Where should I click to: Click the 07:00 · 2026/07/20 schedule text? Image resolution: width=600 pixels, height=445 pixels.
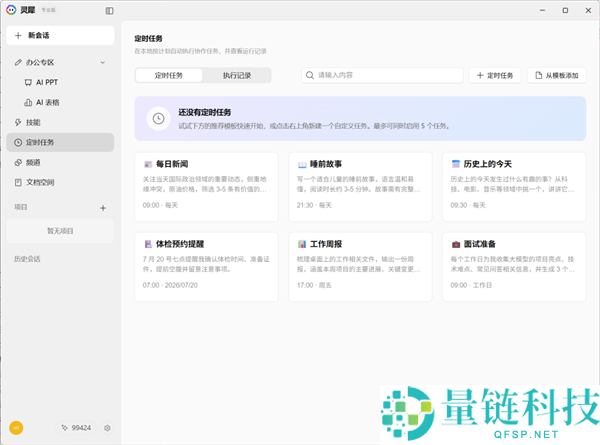(170, 285)
